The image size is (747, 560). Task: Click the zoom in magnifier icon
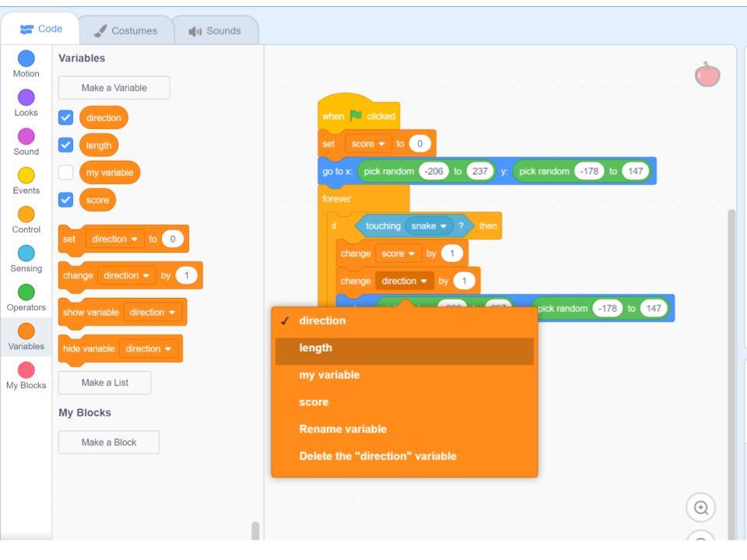point(701,508)
